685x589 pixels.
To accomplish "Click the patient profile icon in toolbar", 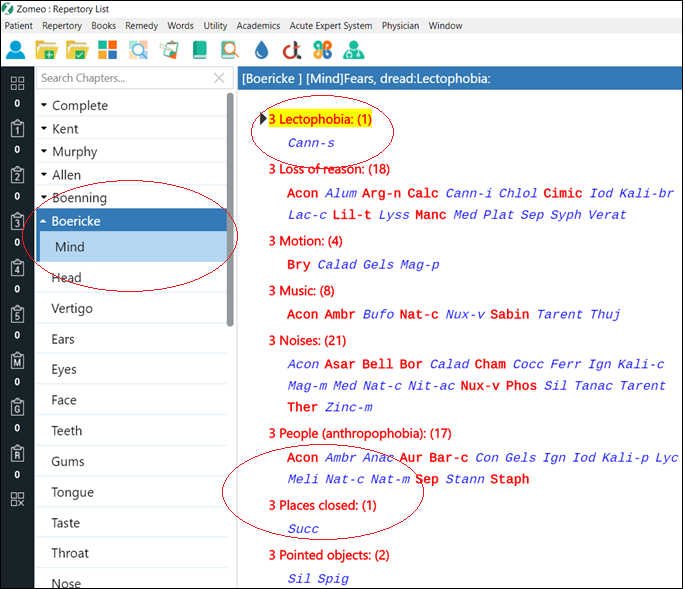I will click(x=17, y=49).
